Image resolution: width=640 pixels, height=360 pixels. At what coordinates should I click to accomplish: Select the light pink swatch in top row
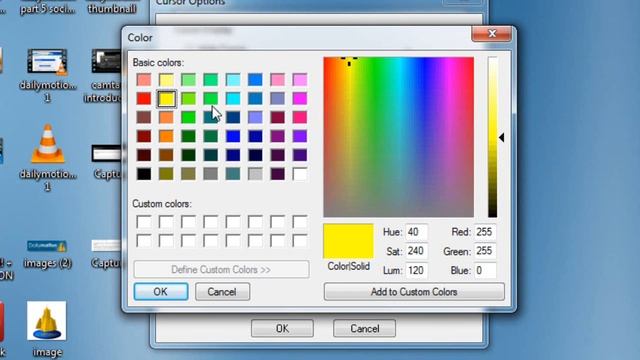pos(277,80)
